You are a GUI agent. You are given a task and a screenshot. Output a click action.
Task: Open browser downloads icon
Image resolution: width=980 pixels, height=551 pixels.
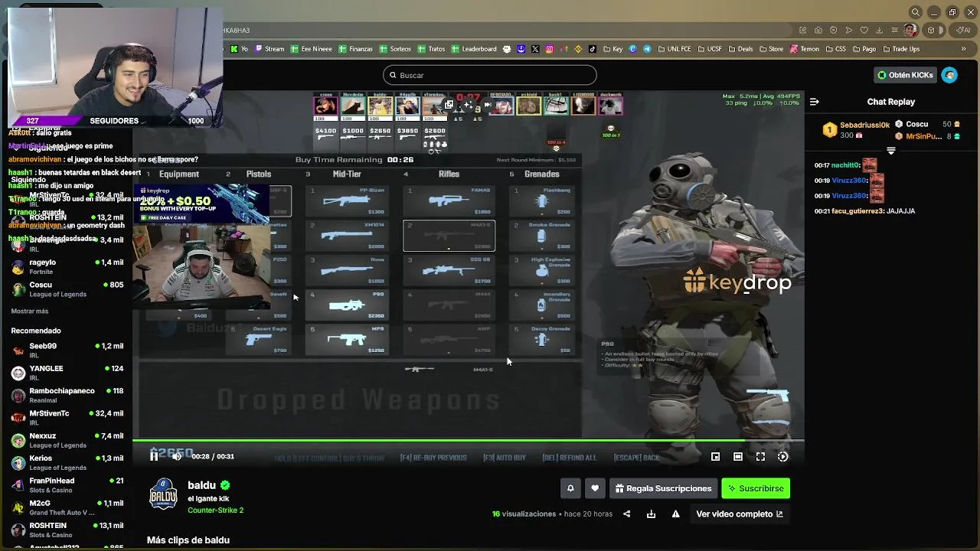pyautogui.click(x=880, y=31)
